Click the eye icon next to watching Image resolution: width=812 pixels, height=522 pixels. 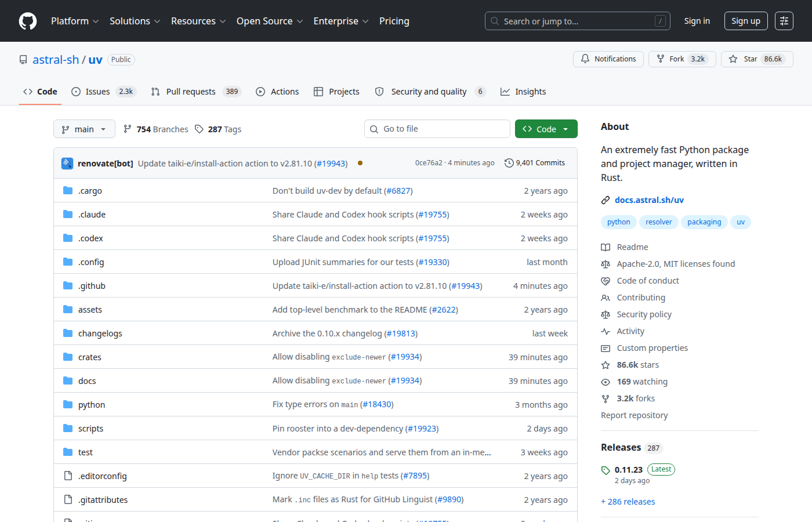(x=606, y=382)
